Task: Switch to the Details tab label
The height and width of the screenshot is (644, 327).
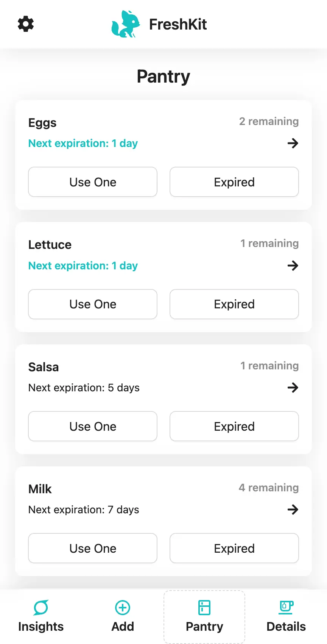Action: [x=286, y=627]
